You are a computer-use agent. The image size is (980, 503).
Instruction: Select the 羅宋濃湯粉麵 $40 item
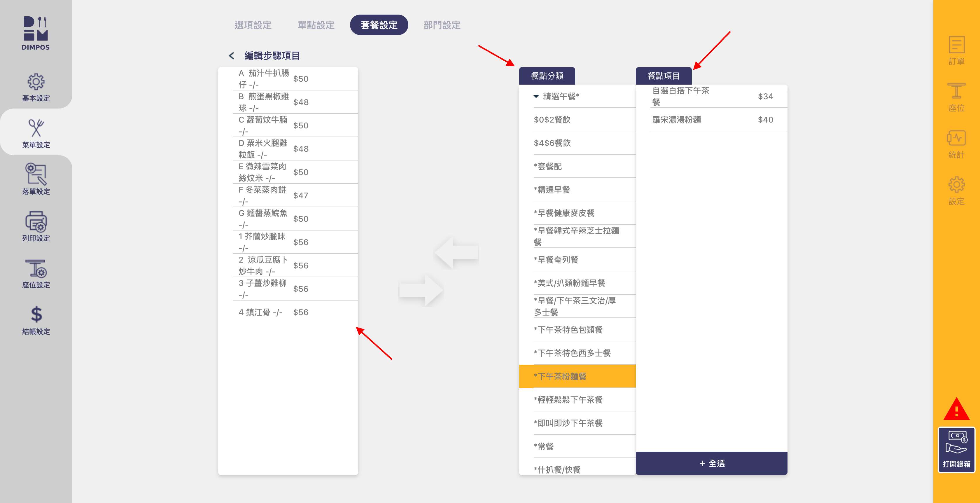[711, 120]
